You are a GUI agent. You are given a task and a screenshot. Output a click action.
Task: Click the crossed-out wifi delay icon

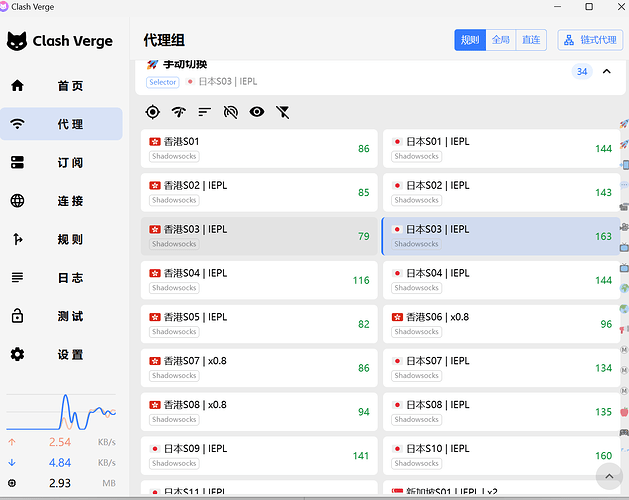[x=231, y=112]
